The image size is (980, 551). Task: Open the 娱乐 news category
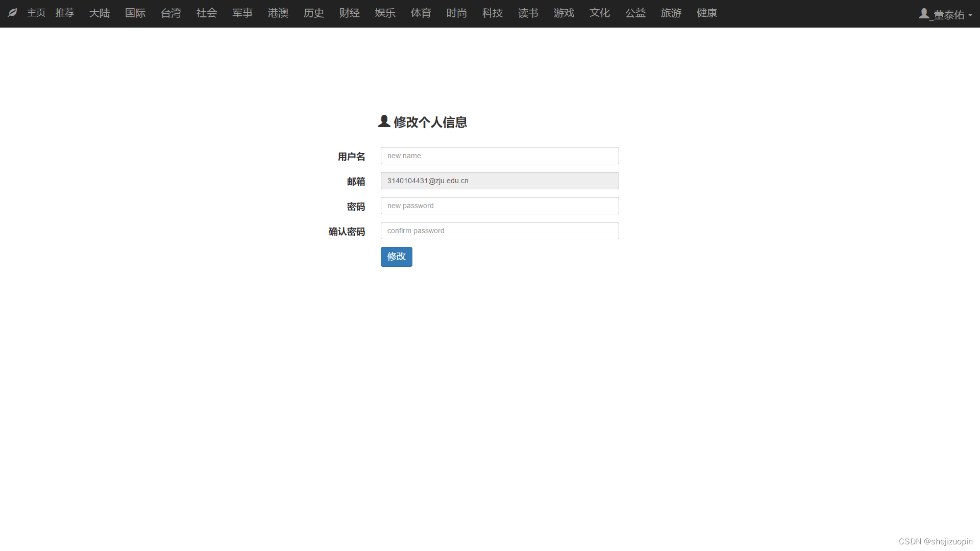click(385, 13)
